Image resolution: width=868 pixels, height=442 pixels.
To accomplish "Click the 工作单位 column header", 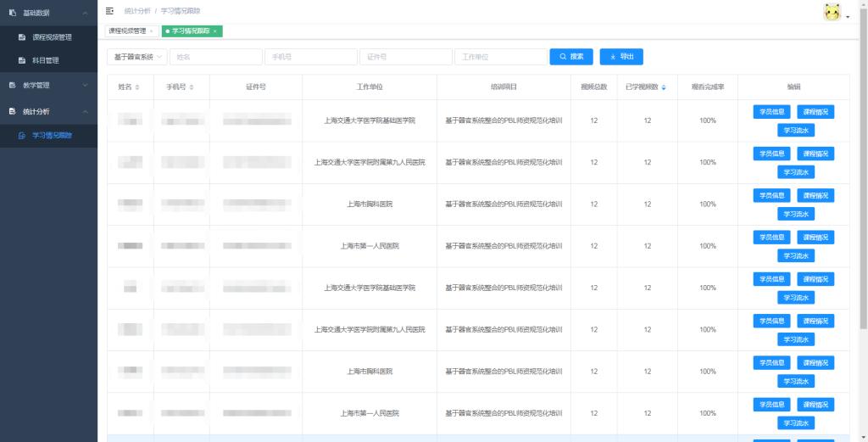I will point(370,87).
